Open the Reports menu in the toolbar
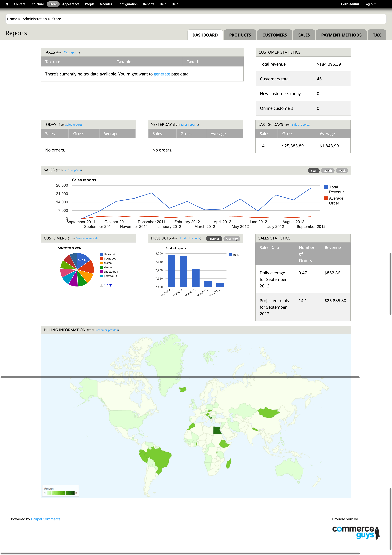Screen dimensions: 392x555 [148, 4]
